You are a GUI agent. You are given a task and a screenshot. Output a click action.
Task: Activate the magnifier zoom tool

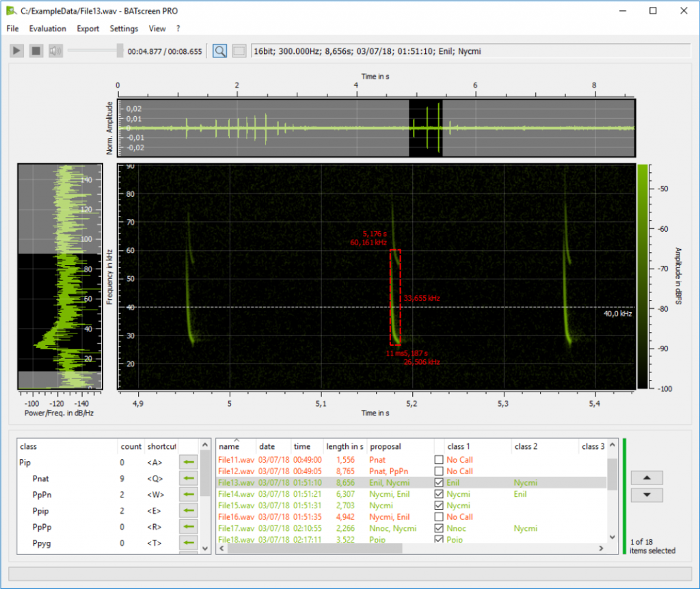click(x=219, y=50)
